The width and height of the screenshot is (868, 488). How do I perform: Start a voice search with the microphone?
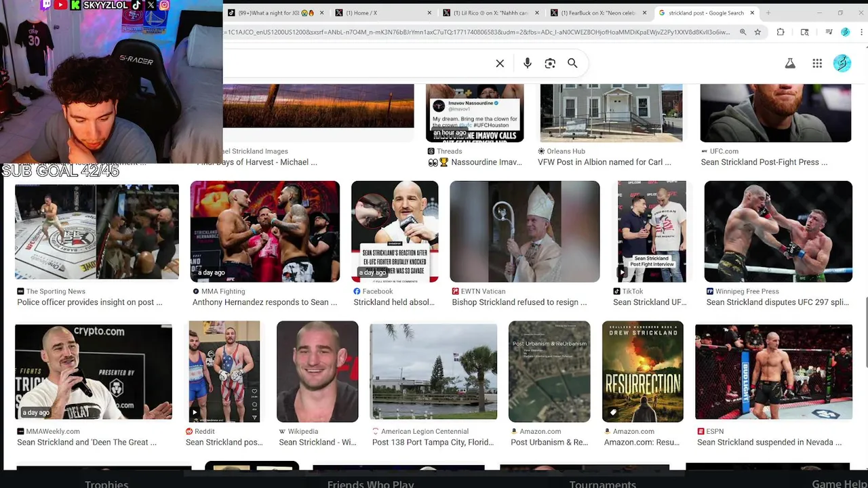point(527,63)
